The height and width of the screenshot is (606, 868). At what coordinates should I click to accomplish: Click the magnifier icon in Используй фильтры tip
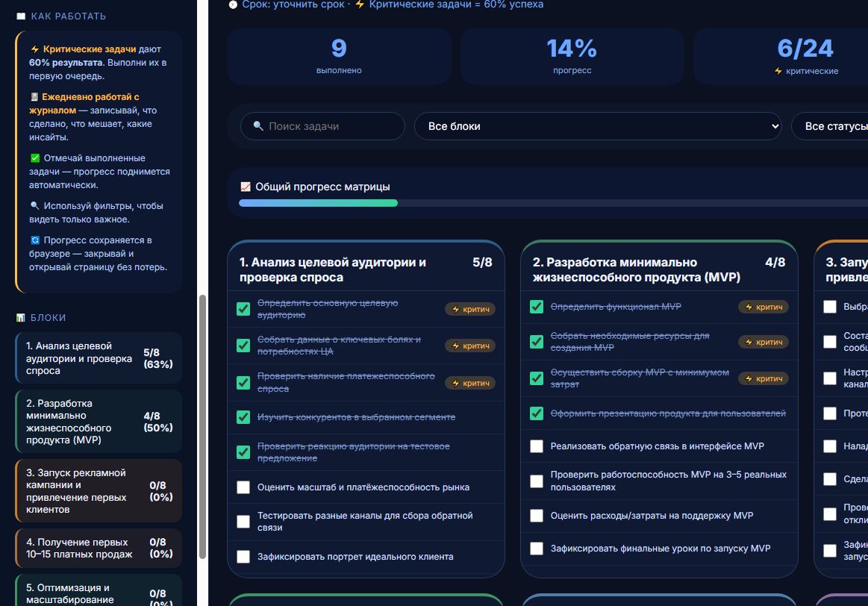[35, 206]
